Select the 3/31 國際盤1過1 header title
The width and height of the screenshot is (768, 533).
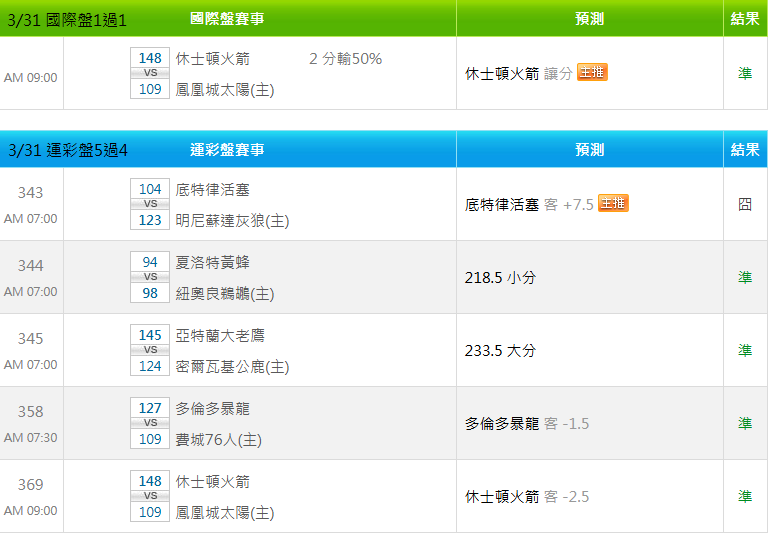[67, 20]
